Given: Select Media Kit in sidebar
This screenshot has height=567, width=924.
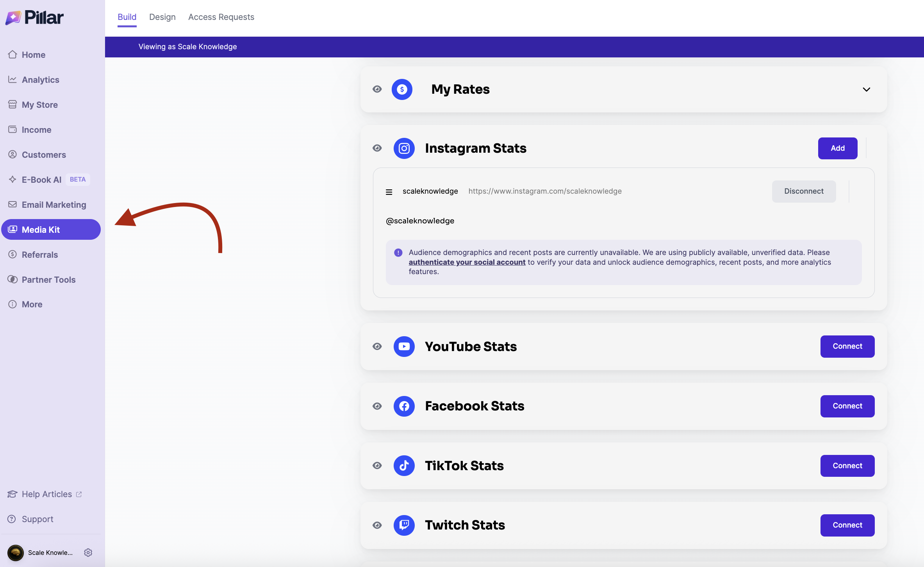Looking at the screenshot, I should (x=51, y=230).
